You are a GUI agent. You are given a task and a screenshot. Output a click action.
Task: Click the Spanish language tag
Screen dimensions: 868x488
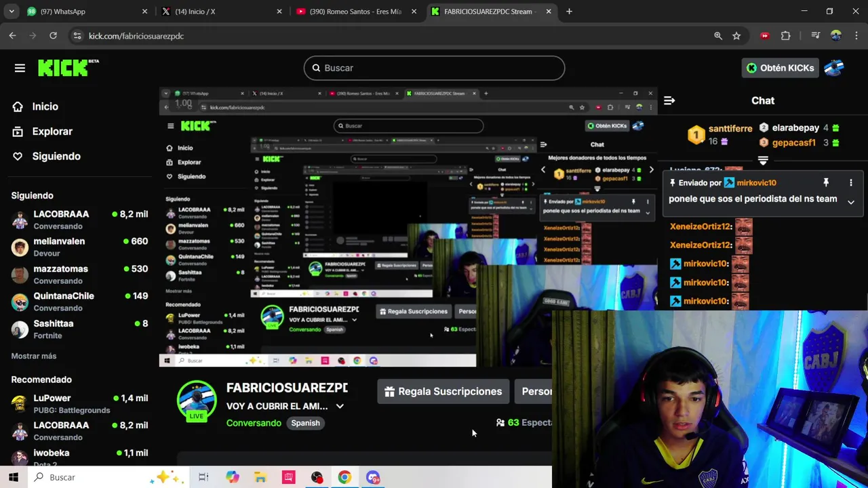coord(305,423)
